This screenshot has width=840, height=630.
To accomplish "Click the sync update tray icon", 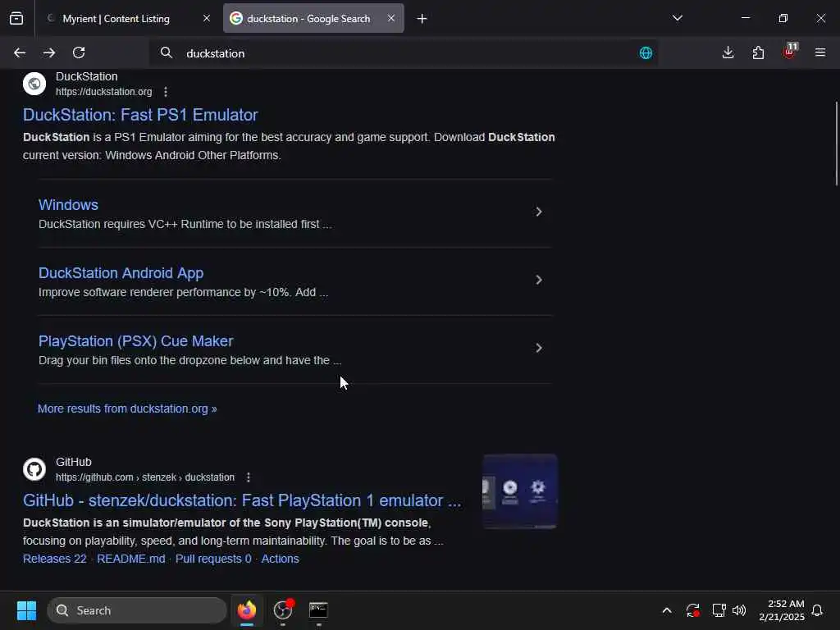I will [692, 610].
